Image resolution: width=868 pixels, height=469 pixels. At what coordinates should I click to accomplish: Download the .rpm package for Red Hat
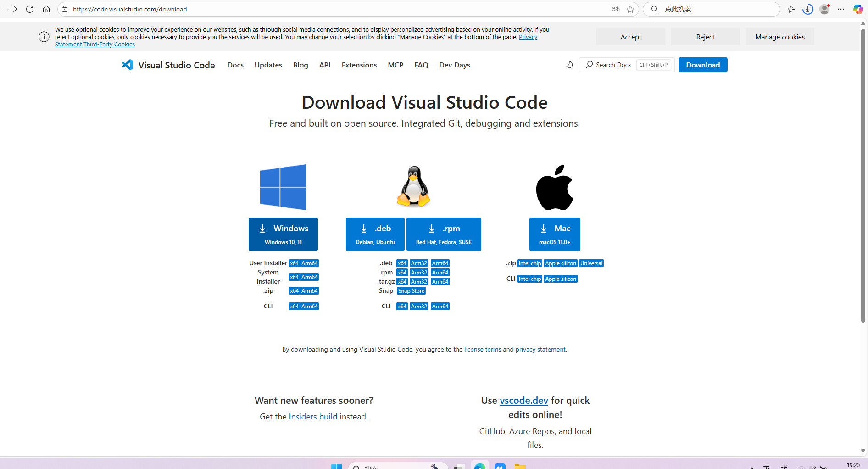(x=444, y=234)
